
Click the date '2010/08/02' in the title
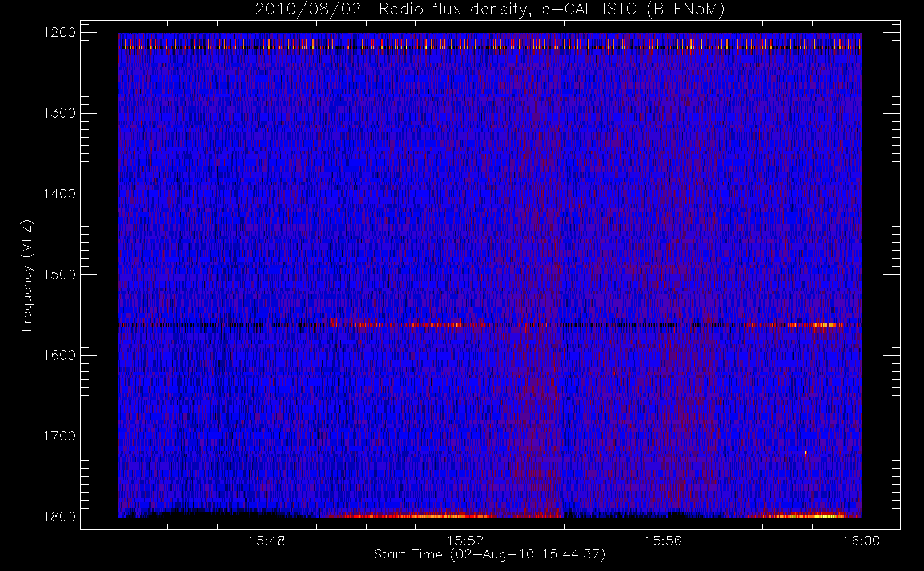[x=308, y=10]
